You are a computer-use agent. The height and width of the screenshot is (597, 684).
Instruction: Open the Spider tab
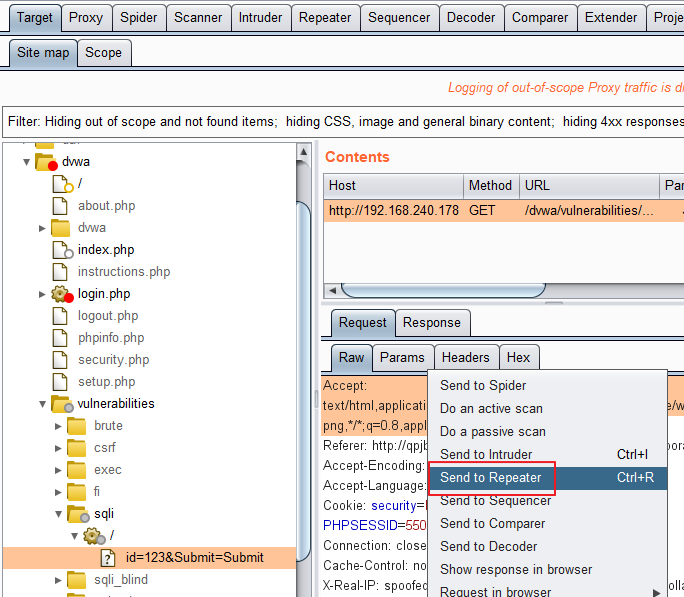(x=138, y=18)
